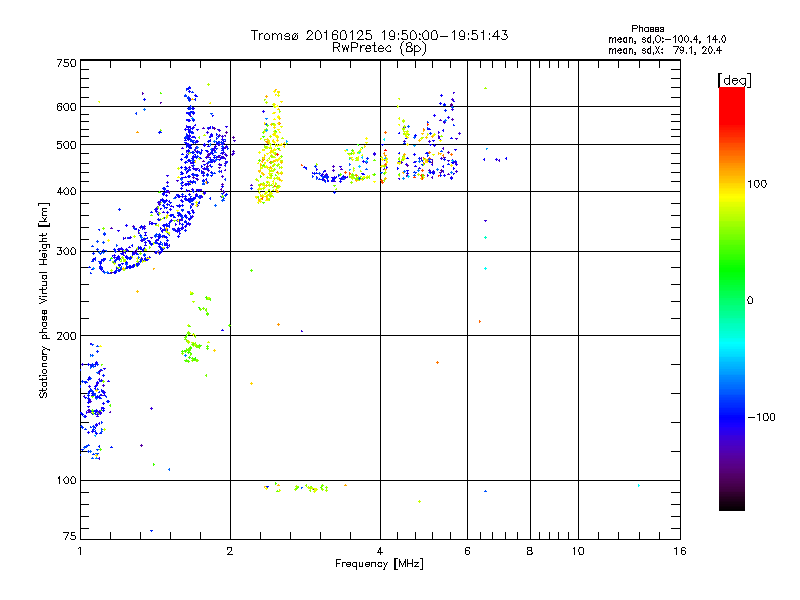The width and height of the screenshot is (800, 600).
Task: Select the "mean, sd,O:-100.4, 14.0" line
Action: pyautogui.click(x=667, y=39)
